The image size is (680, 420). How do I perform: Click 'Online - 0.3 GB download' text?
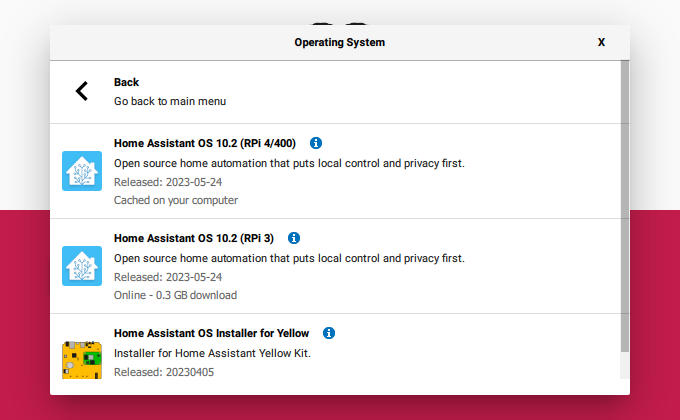coord(175,295)
